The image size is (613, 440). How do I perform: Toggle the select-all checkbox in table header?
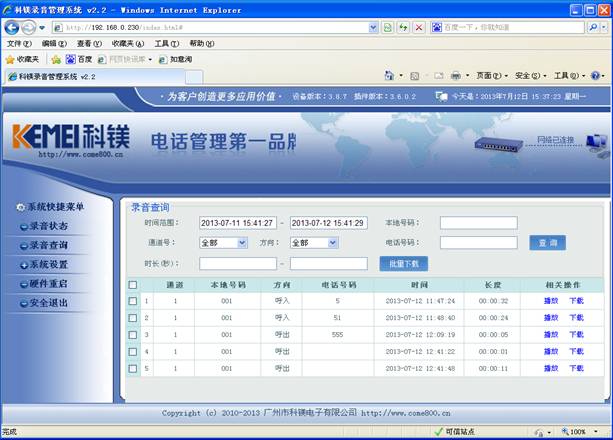click(x=133, y=285)
